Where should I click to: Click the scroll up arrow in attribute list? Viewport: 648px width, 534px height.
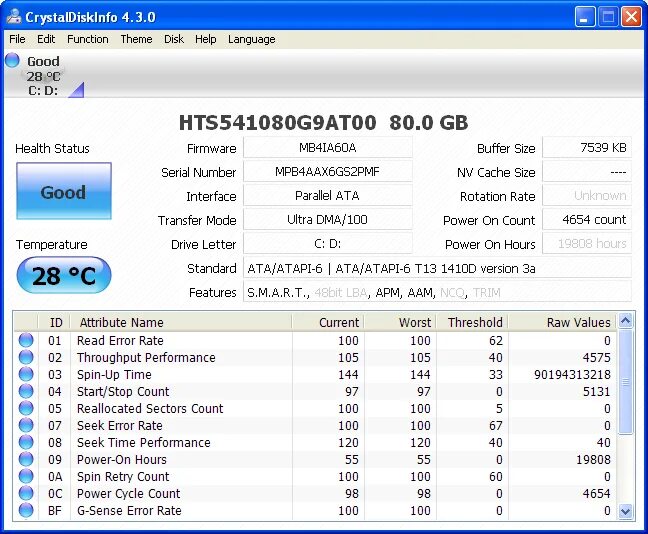tap(626, 321)
